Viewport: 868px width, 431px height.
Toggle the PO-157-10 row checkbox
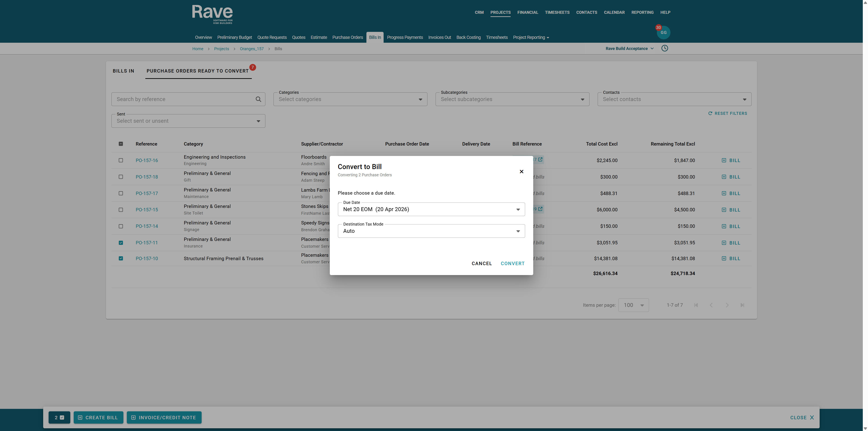121,259
